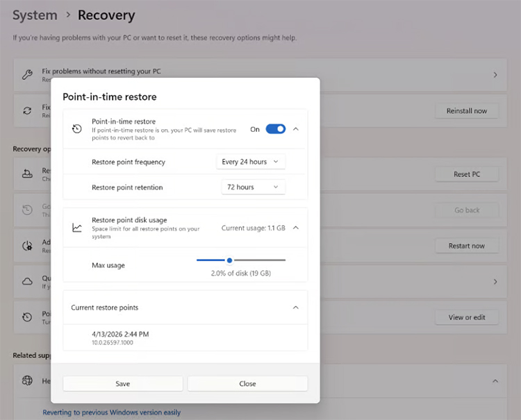Click the View or edit button
Image resolution: width=521 pixels, height=420 pixels.
pos(467,317)
